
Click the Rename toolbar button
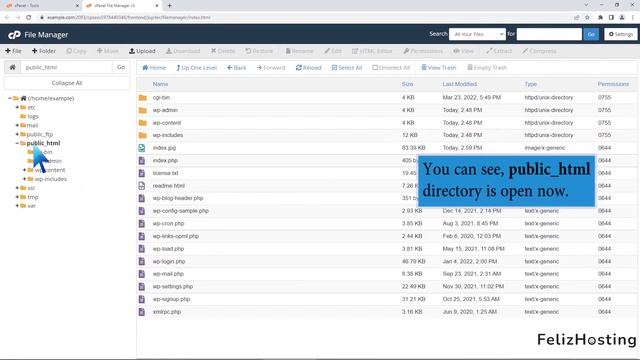tap(300, 51)
